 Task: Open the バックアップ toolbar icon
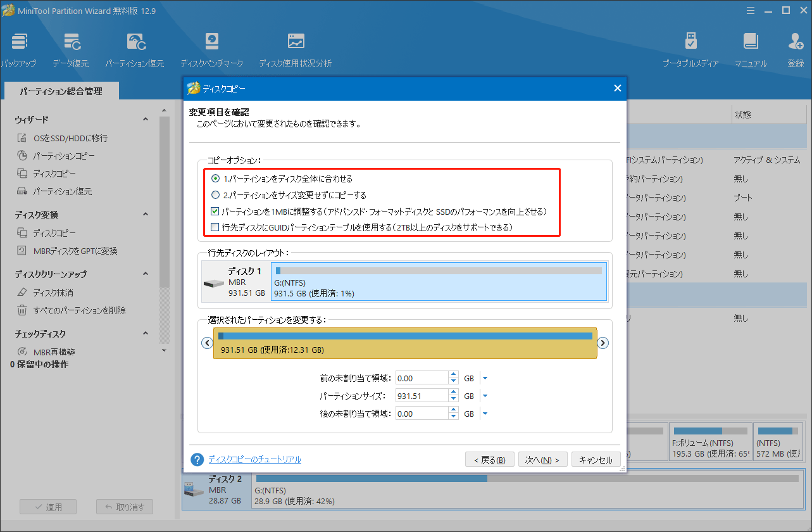[18, 50]
